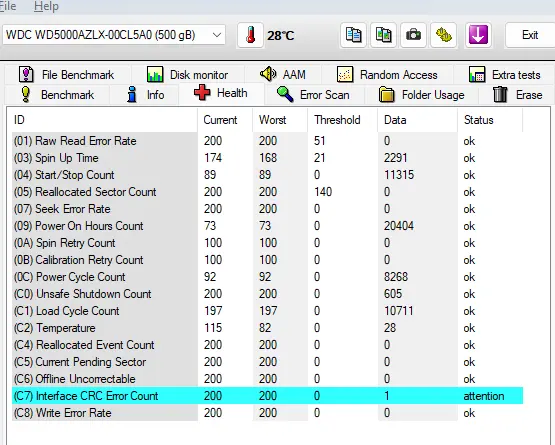Click the copy info to clipboard icon
This screenshot has width=555, height=445.
click(x=353, y=35)
